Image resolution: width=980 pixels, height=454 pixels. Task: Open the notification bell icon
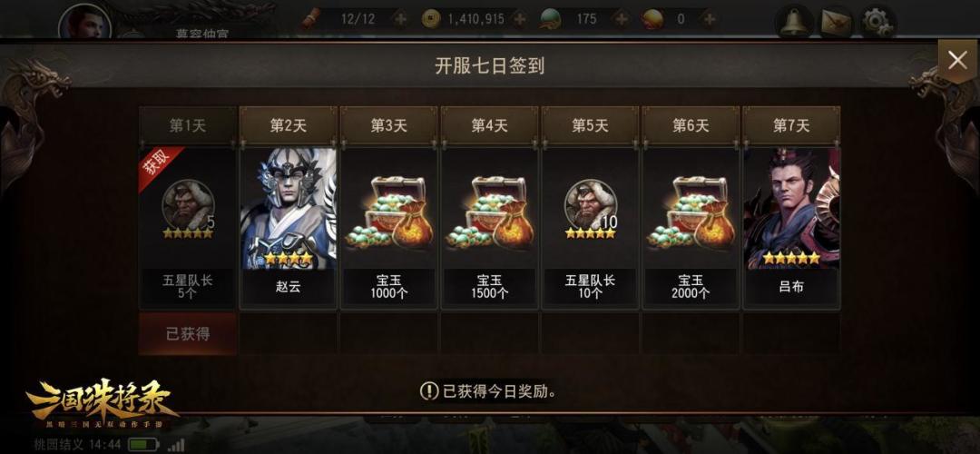(x=794, y=22)
